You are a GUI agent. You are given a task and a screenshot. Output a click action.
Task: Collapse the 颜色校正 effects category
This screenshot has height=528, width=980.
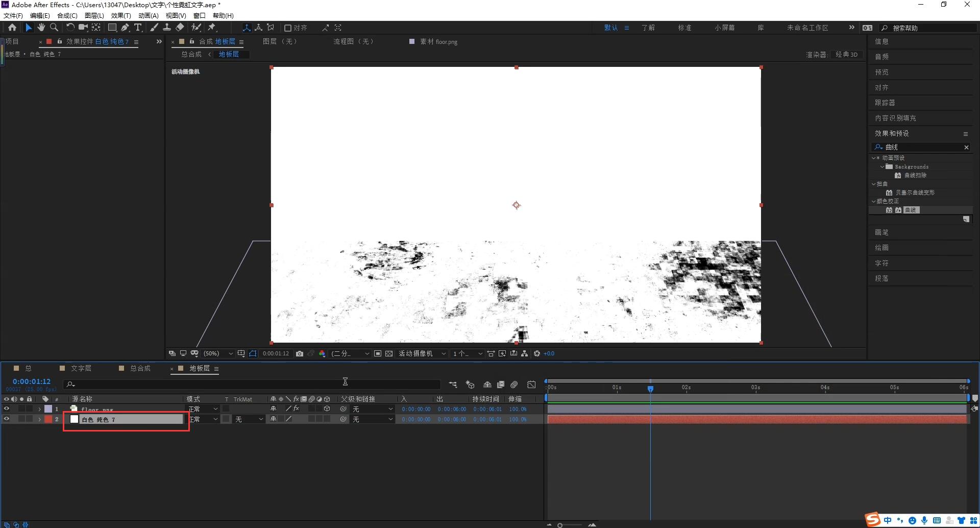coord(873,201)
